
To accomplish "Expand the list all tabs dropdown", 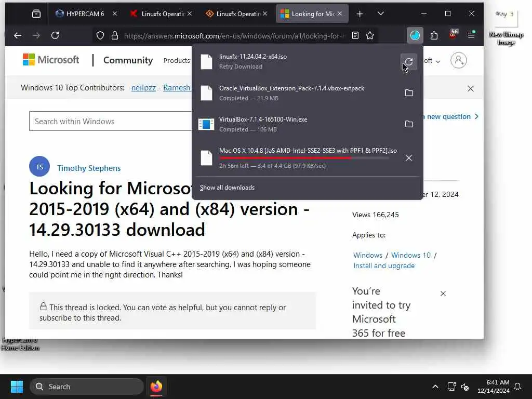I will pyautogui.click(x=381, y=14).
